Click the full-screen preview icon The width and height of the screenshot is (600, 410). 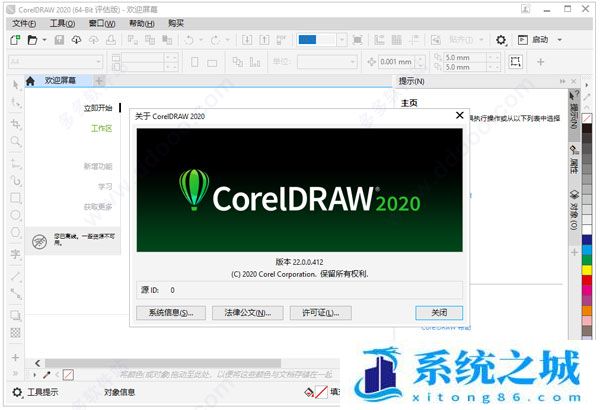coord(357,40)
